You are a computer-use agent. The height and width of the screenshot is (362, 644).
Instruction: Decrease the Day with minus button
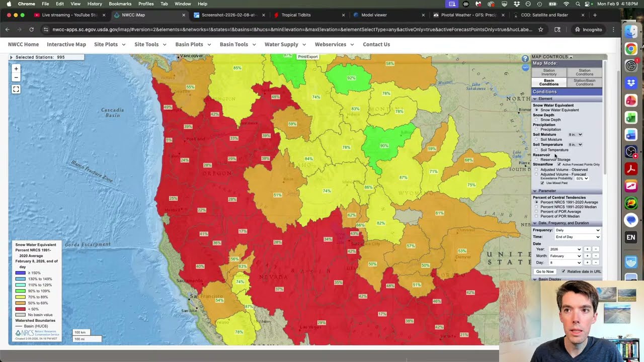(596, 262)
